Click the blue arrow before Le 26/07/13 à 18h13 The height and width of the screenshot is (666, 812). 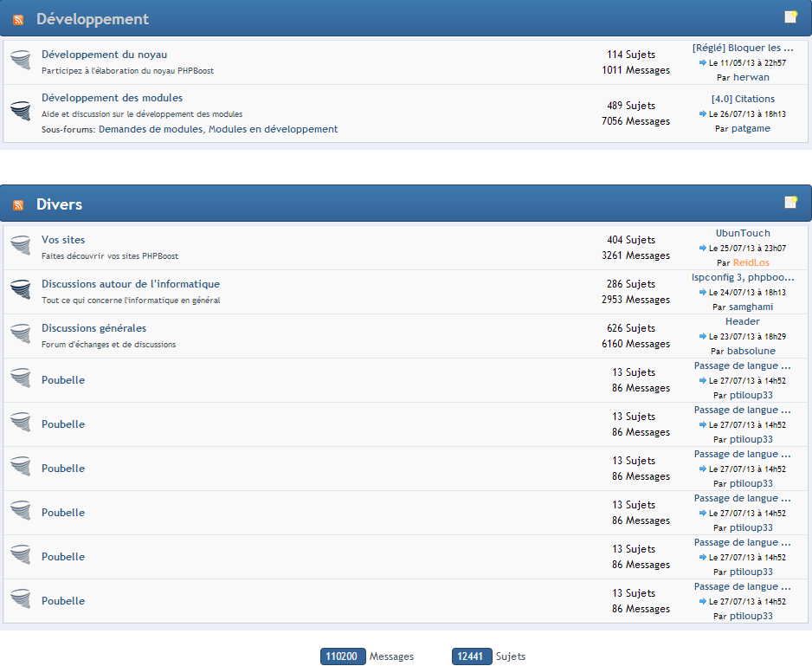[703, 113]
